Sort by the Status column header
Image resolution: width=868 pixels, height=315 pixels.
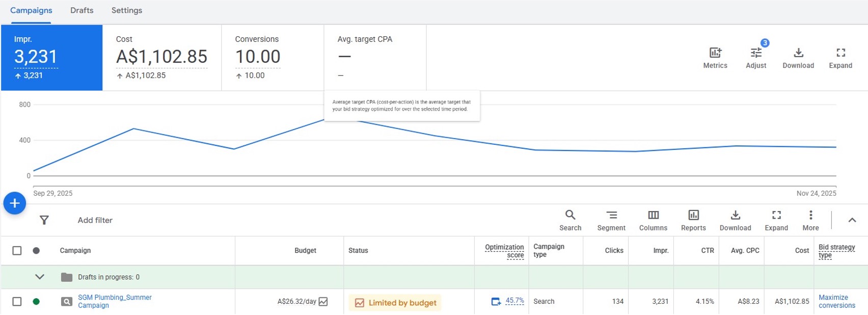[358, 251]
